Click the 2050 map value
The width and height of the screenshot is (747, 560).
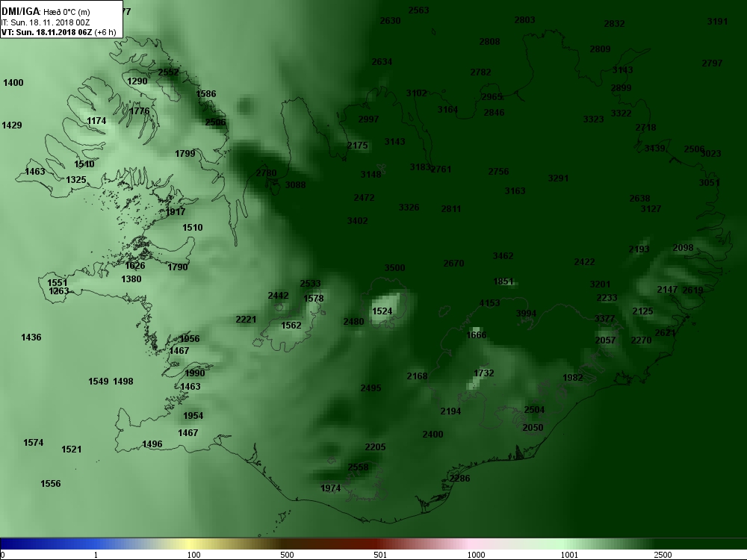(533, 428)
